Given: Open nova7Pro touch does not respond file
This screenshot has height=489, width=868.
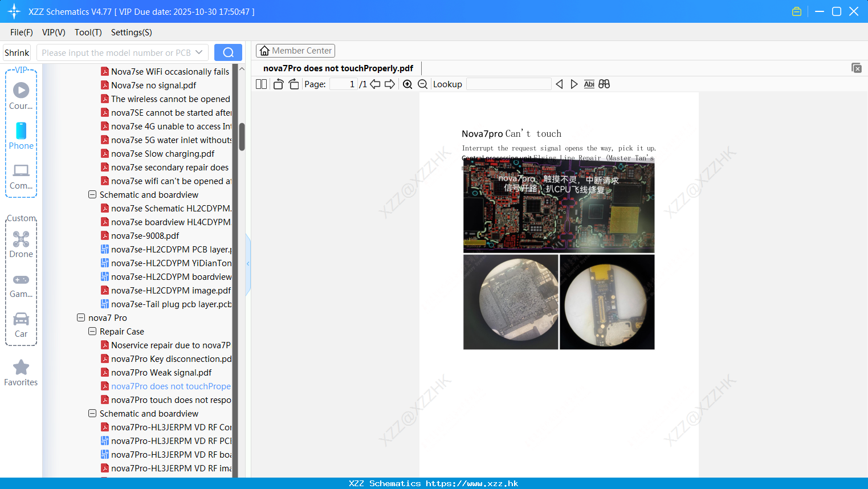Looking at the screenshot, I should [166, 400].
